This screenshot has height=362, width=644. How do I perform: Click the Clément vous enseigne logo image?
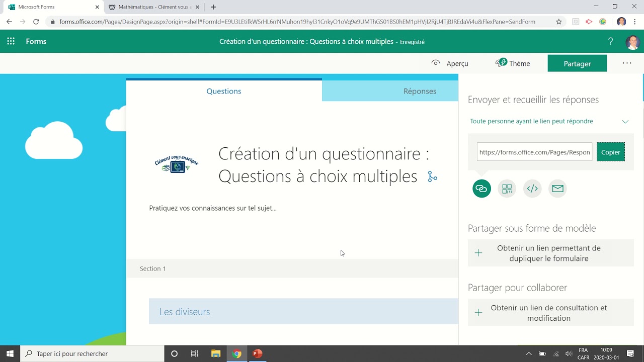(177, 164)
